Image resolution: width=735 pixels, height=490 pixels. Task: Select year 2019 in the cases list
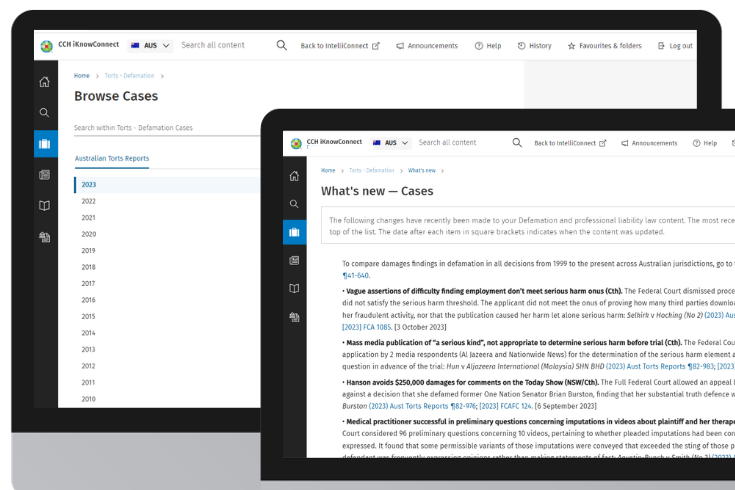89,250
